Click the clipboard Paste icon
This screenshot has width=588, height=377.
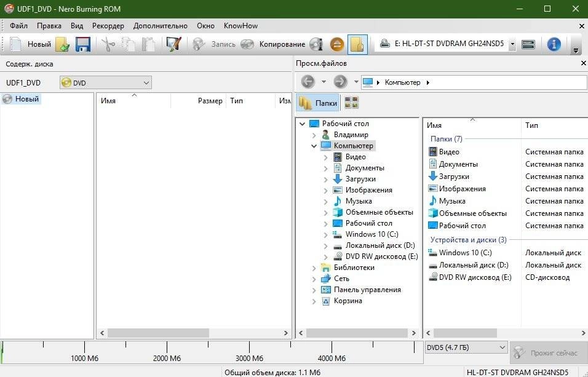click(148, 44)
